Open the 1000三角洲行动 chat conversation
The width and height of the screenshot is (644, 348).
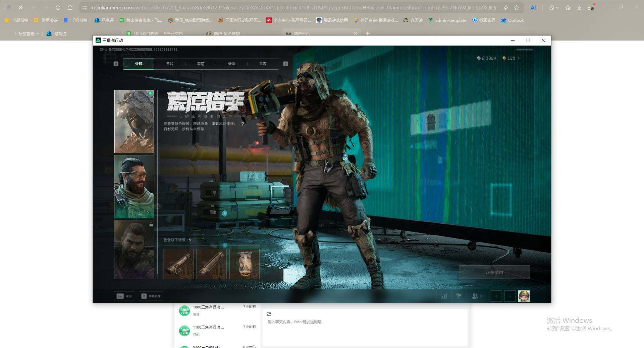click(x=218, y=310)
